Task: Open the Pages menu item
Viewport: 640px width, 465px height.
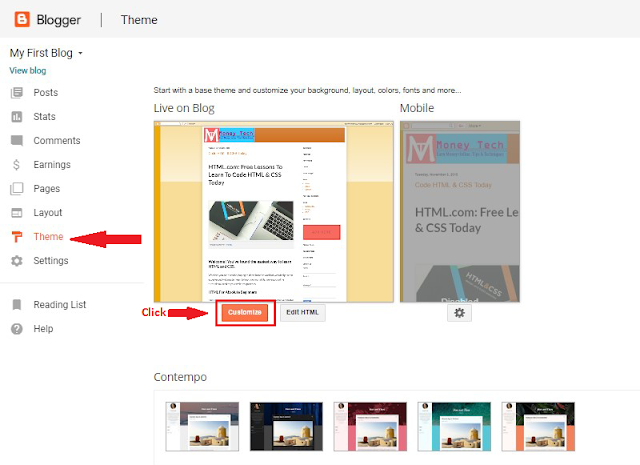Action: coord(47,189)
